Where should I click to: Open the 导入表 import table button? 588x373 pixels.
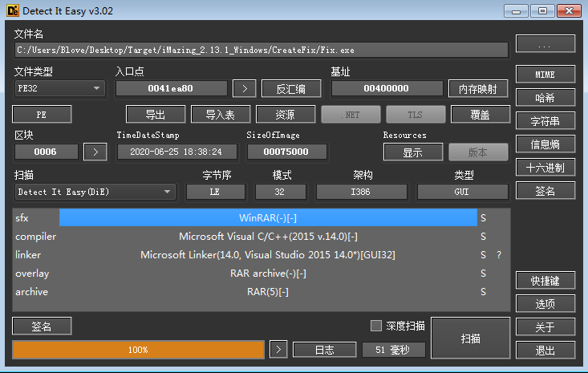(221, 115)
